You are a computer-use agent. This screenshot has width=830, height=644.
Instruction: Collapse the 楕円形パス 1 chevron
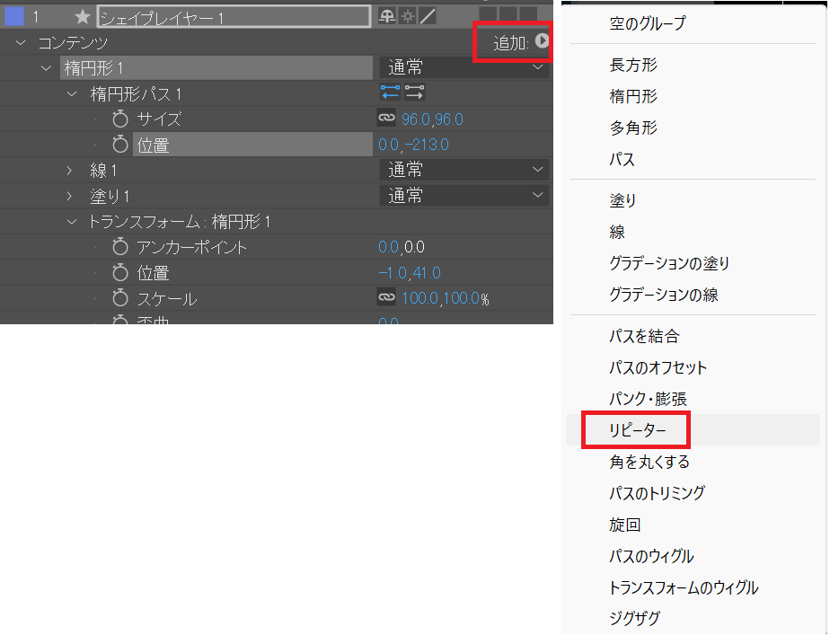tap(72, 94)
